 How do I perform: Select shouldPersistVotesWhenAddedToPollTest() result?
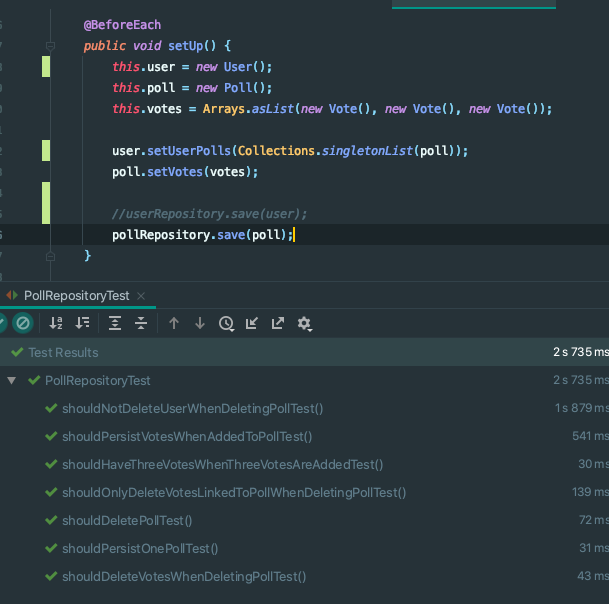[x=304, y=436]
